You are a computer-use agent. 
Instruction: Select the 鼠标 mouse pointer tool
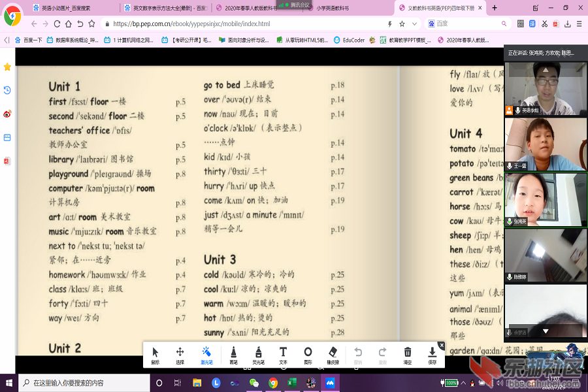tap(155, 355)
